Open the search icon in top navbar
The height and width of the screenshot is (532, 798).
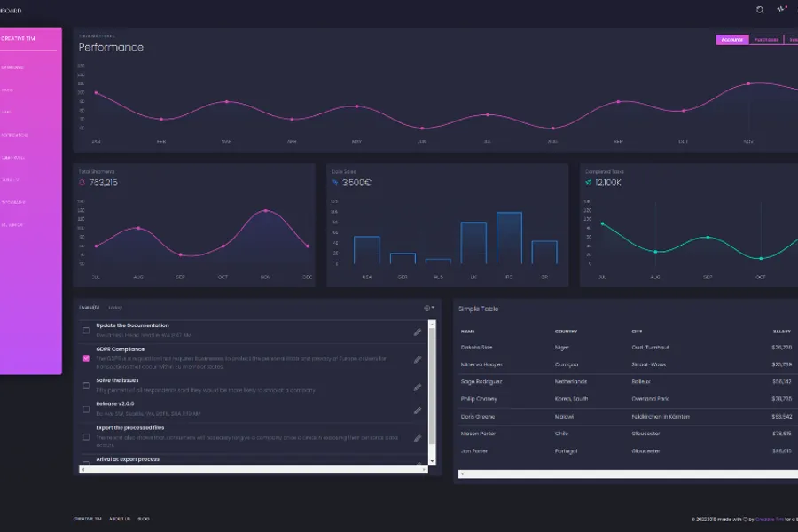(760, 10)
